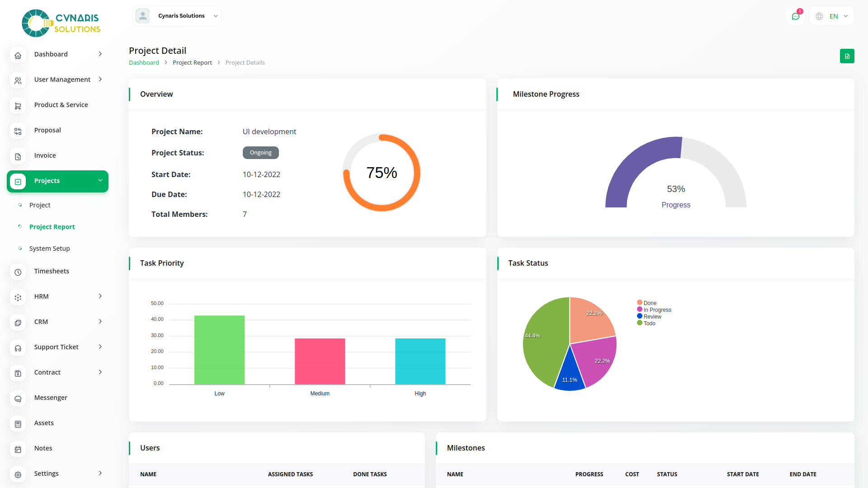Image resolution: width=868 pixels, height=488 pixels.
Task: Click the Invoice document icon in sidebar
Action: point(18,156)
